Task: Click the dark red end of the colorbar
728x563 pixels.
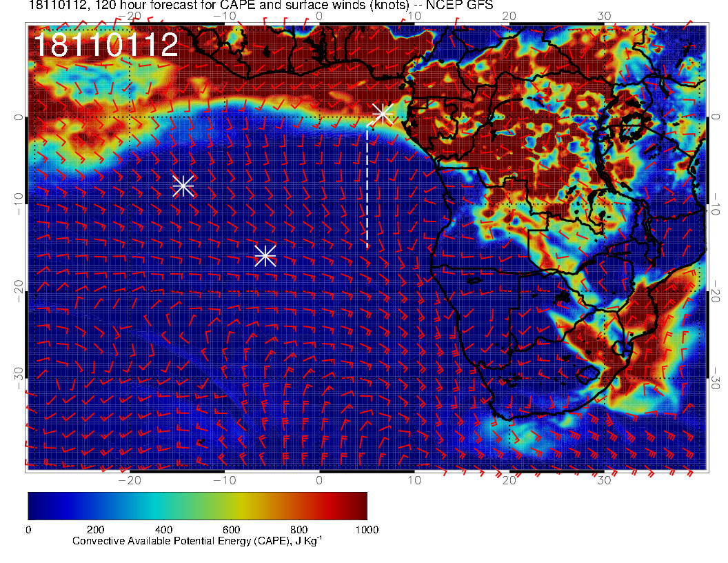Action: coord(360,506)
